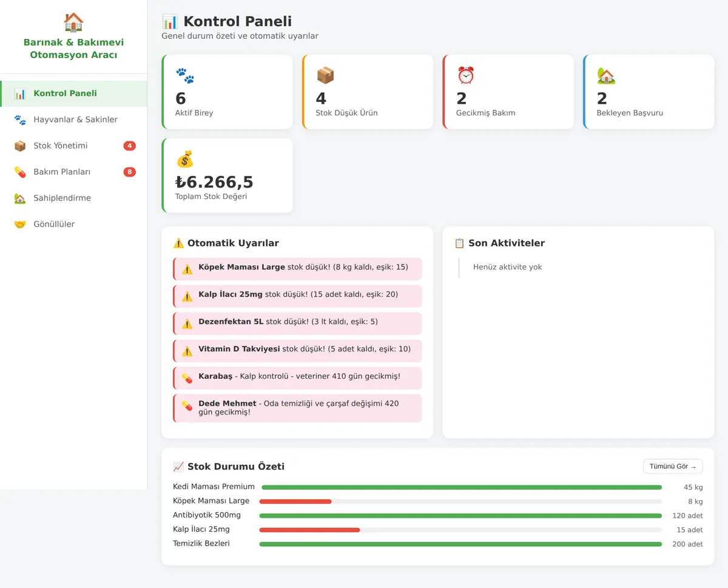Click the house icon on Bekleyen Başvuru card

[606, 76]
